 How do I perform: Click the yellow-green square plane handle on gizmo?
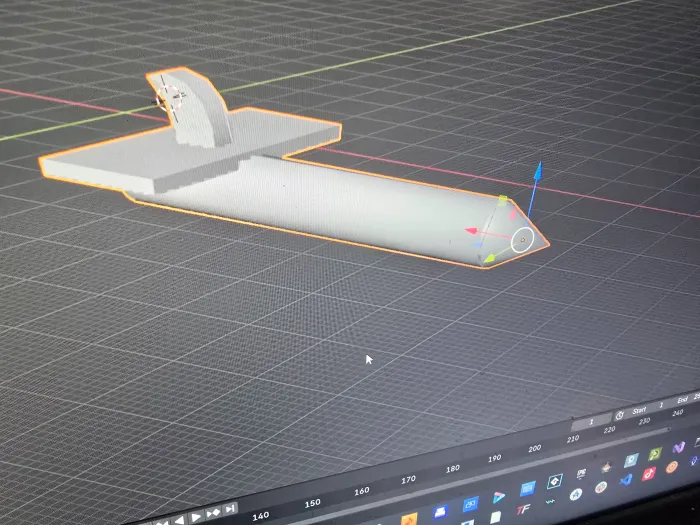[x=503, y=200]
